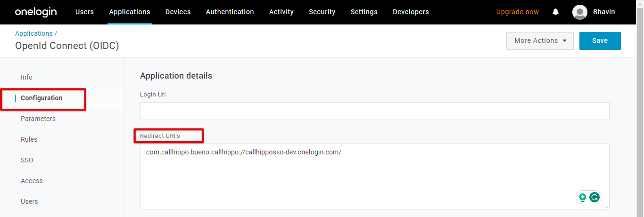Open the Bhavin account menu
Viewport: 644px width, 217px height.
604,12
